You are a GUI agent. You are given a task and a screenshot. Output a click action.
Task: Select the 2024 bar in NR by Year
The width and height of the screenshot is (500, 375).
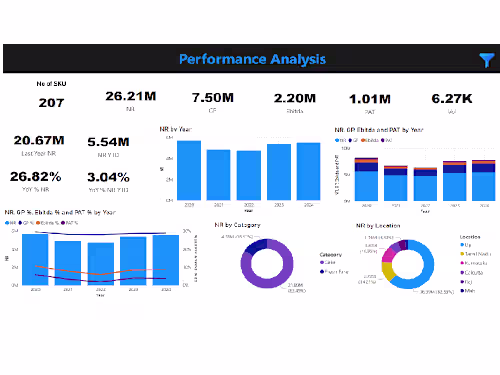pos(309,171)
